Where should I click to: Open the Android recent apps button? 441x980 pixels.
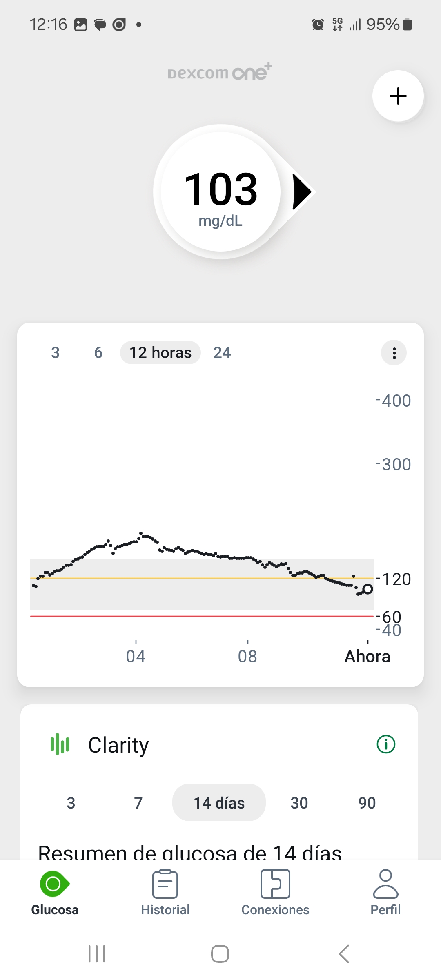pos(97,954)
